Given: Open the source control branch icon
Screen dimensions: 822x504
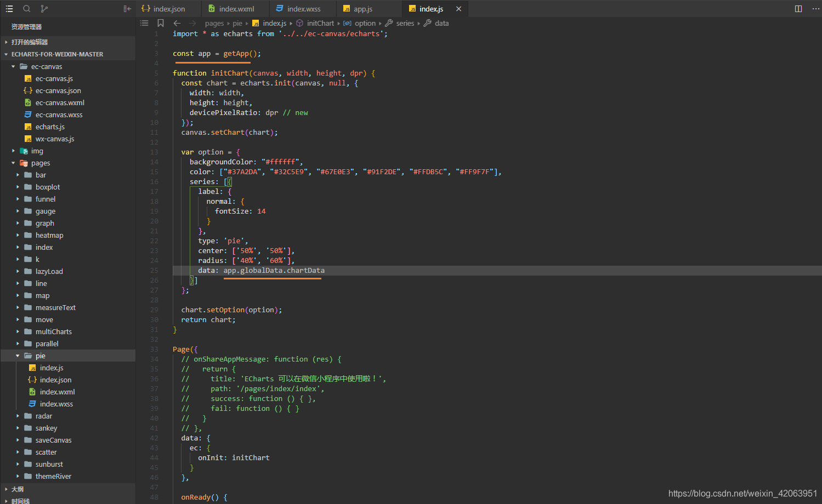Looking at the screenshot, I should (x=44, y=9).
